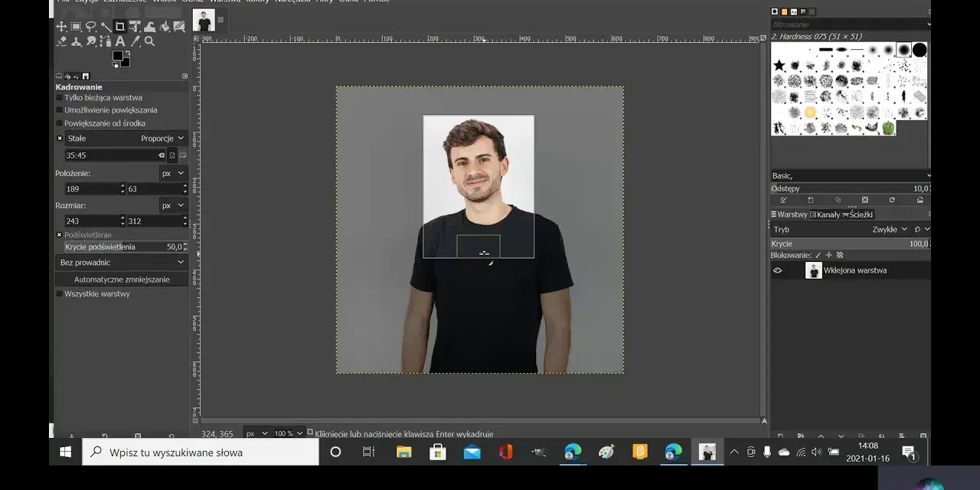
Task: Select the Text tool
Action: [120, 41]
